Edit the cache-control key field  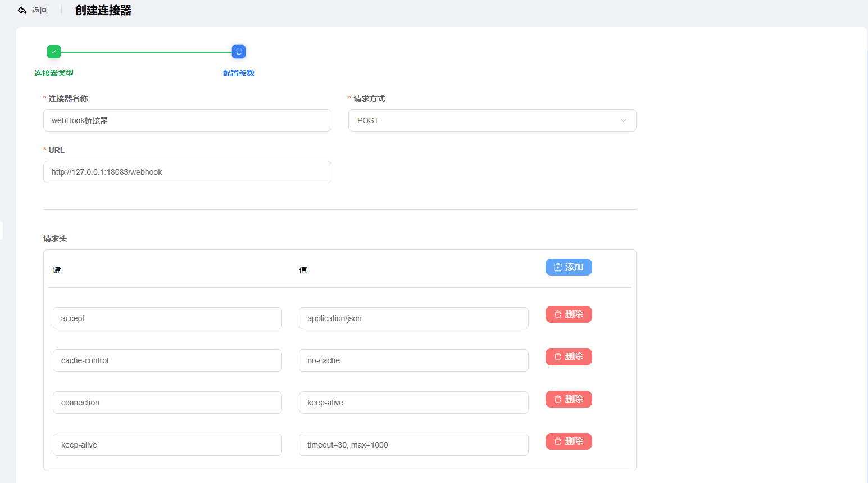[167, 360]
